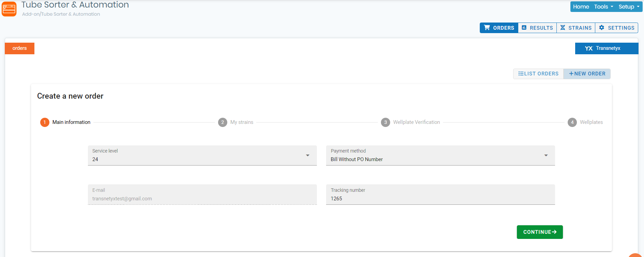644x257 pixels.
Task: Click the Tracking number field
Action: coord(441,195)
